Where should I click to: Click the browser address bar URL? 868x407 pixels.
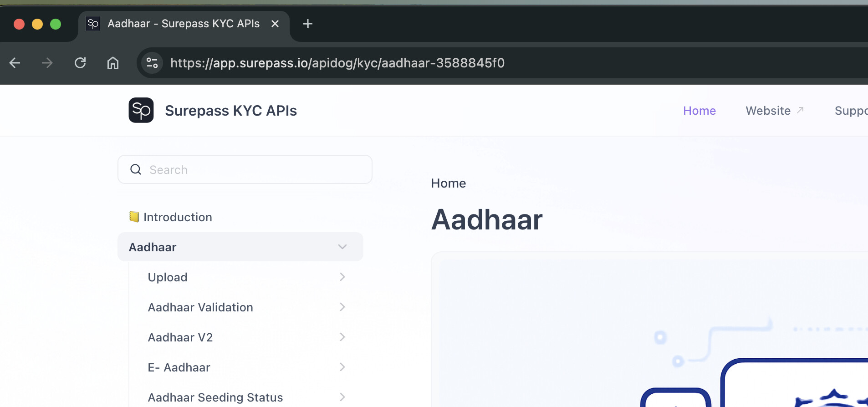[337, 63]
